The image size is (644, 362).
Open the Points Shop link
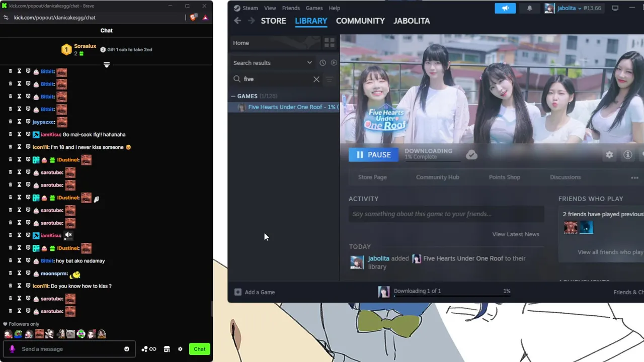(x=505, y=177)
